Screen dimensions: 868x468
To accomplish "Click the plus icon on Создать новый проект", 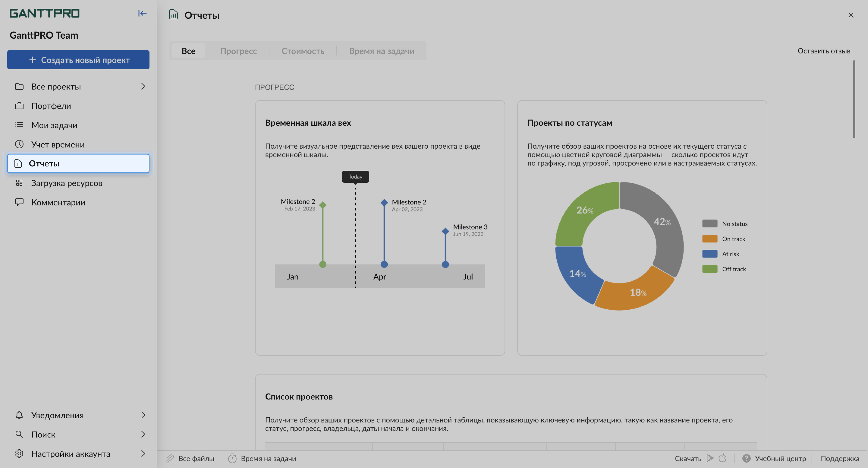I will click(x=32, y=60).
